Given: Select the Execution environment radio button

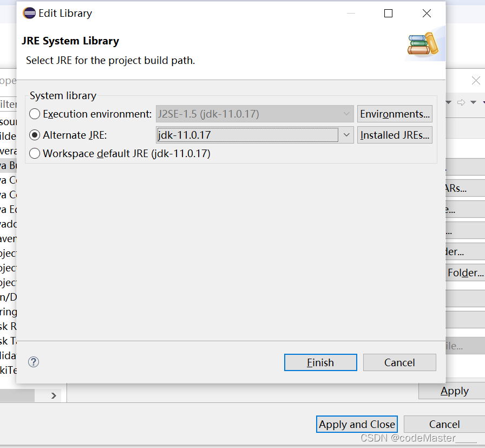Looking at the screenshot, I should [35, 114].
